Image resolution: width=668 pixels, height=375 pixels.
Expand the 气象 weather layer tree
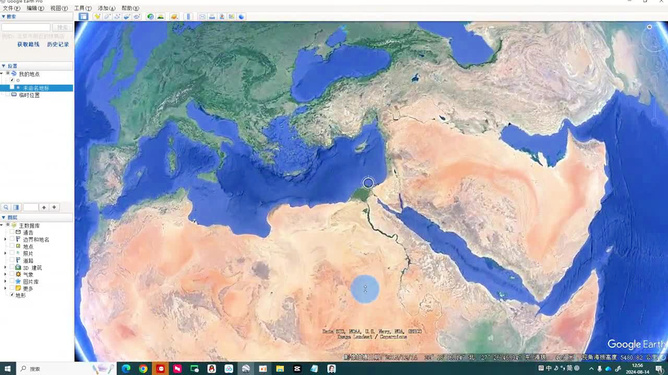[5, 275]
